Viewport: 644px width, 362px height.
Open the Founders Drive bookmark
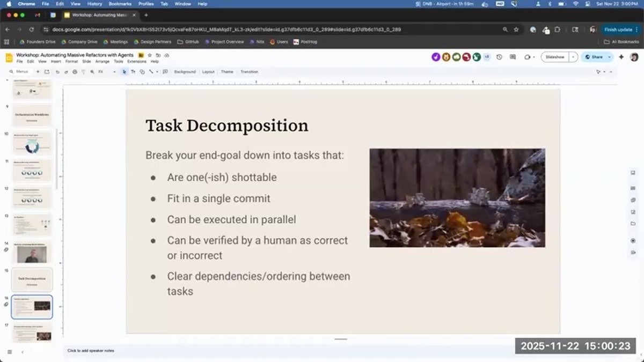coord(38,42)
